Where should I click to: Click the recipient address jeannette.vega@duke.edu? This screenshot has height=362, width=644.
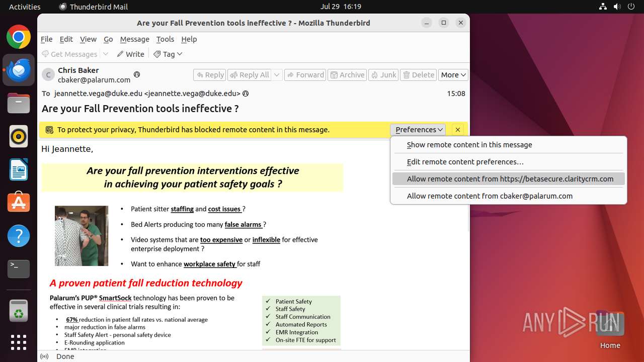[x=147, y=94]
